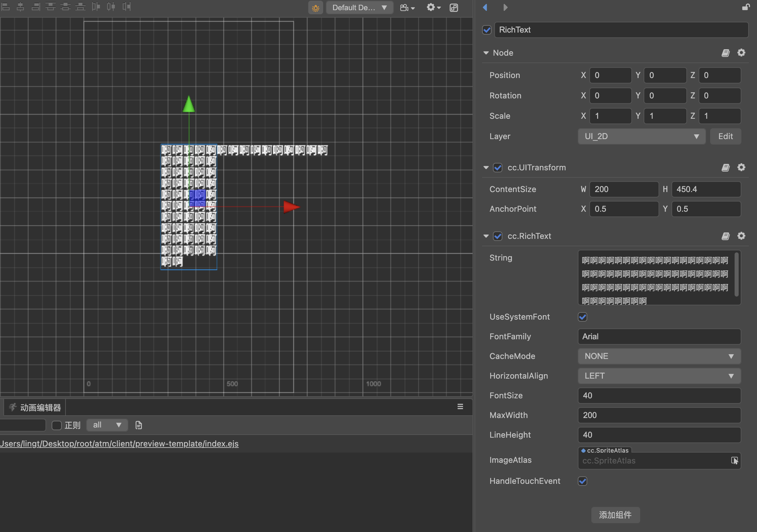
Task: Toggle the scene light bulb icon
Action: [x=315, y=8]
